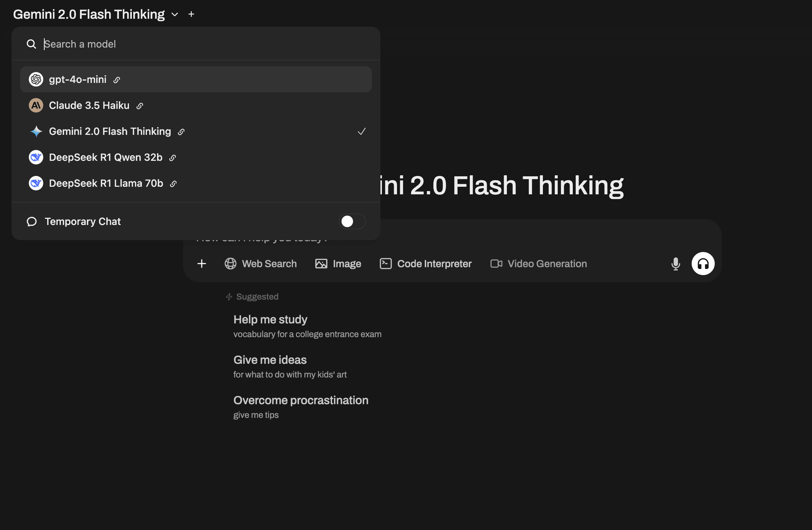Select gpt-4o-mini from model list
The width and height of the screenshot is (812, 530).
[78, 79]
